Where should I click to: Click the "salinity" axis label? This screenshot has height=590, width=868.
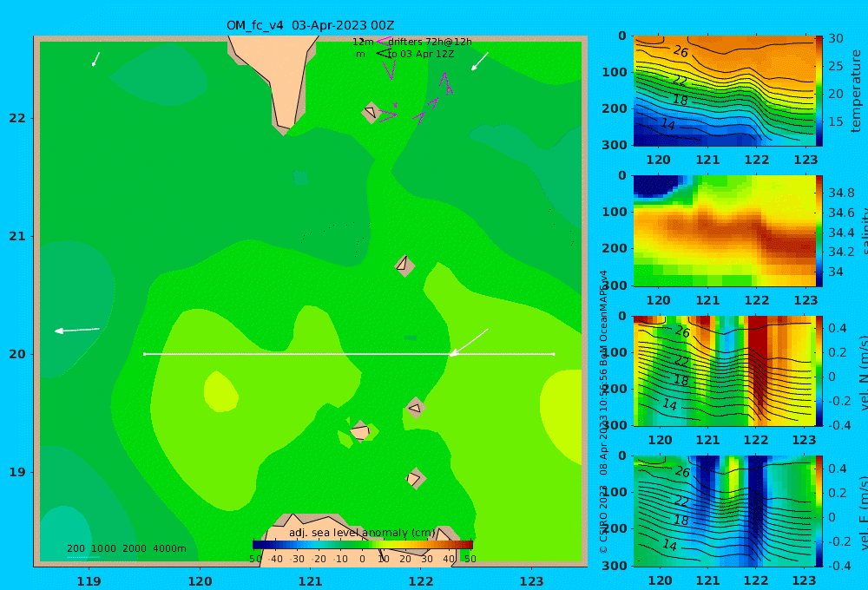pyautogui.click(x=864, y=231)
